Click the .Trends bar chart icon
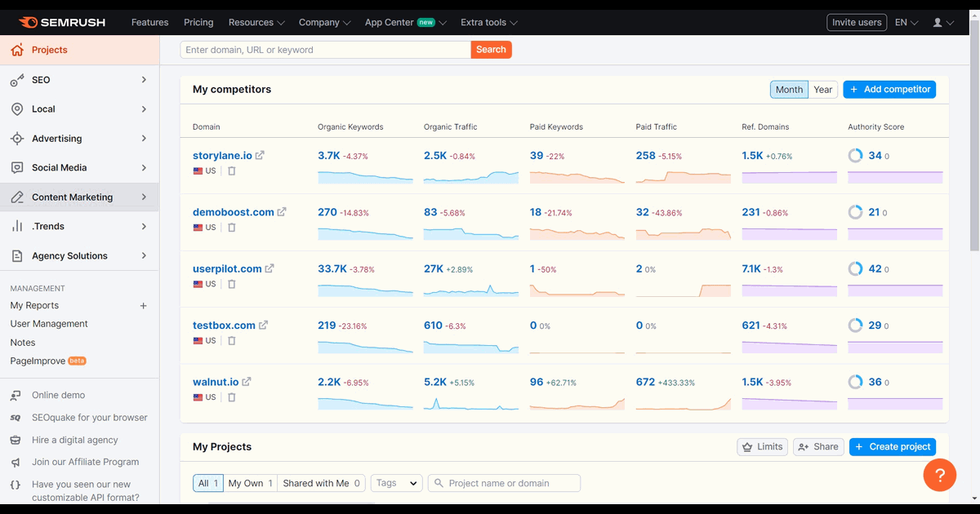This screenshot has height=514, width=980. tap(17, 227)
